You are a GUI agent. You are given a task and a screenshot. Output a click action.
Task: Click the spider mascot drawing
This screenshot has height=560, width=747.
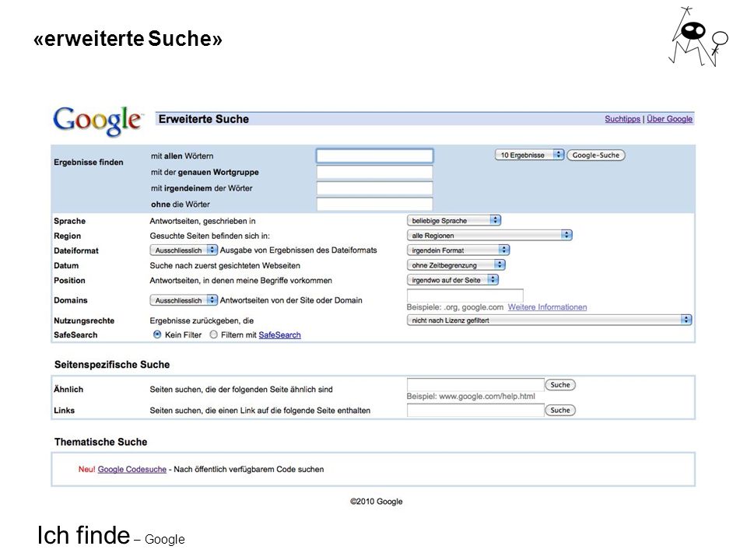click(x=699, y=37)
